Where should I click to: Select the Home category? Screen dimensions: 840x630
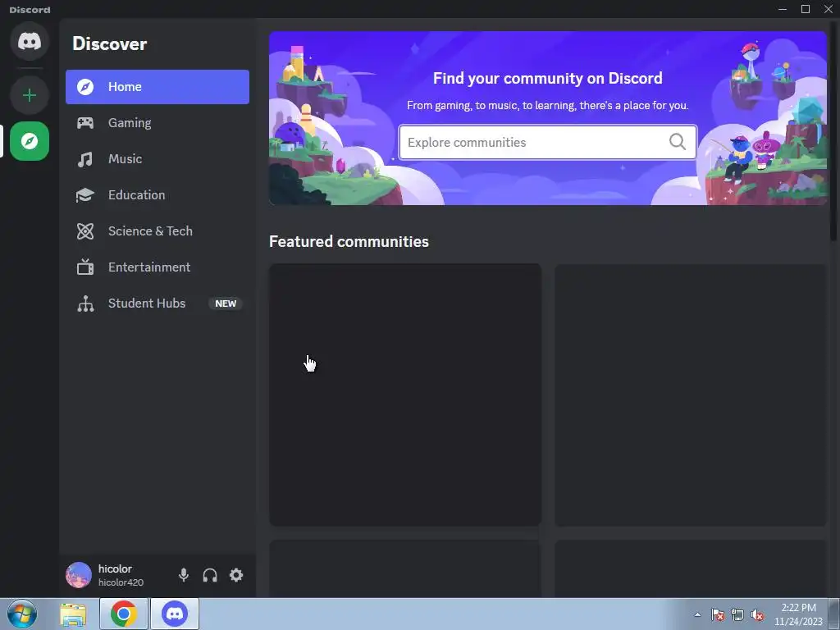157,87
